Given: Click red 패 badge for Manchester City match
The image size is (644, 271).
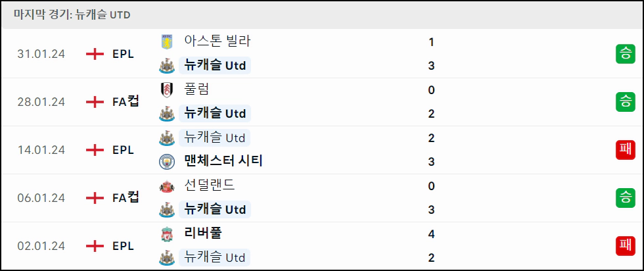Looking at the screenshot, I should tap(625, 150).
